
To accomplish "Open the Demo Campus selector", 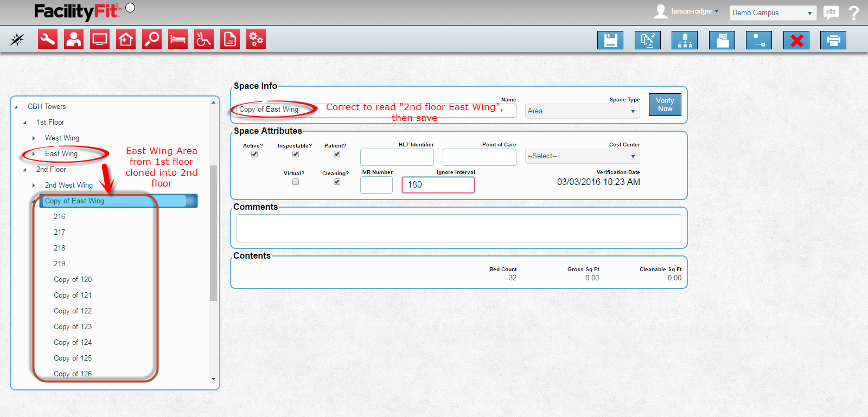I will [773, 13].
